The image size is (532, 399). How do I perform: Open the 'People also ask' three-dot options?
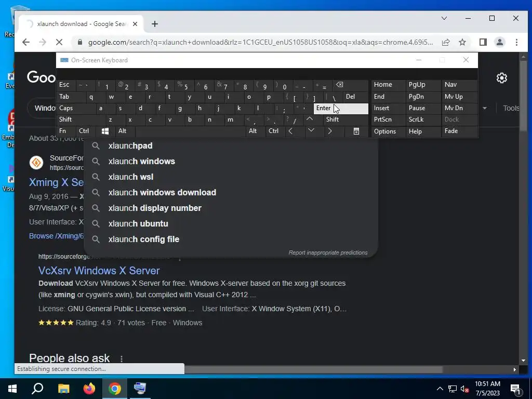[122, 358]
